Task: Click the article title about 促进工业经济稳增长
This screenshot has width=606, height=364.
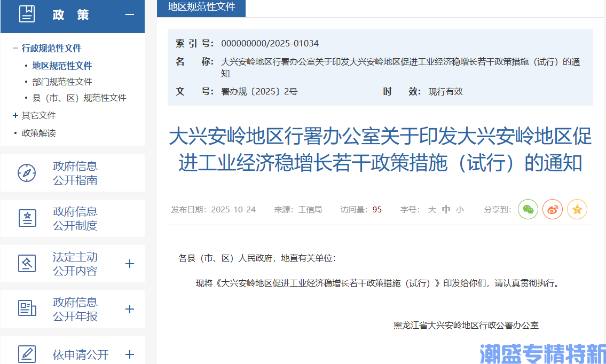Action: pos(380,152)
